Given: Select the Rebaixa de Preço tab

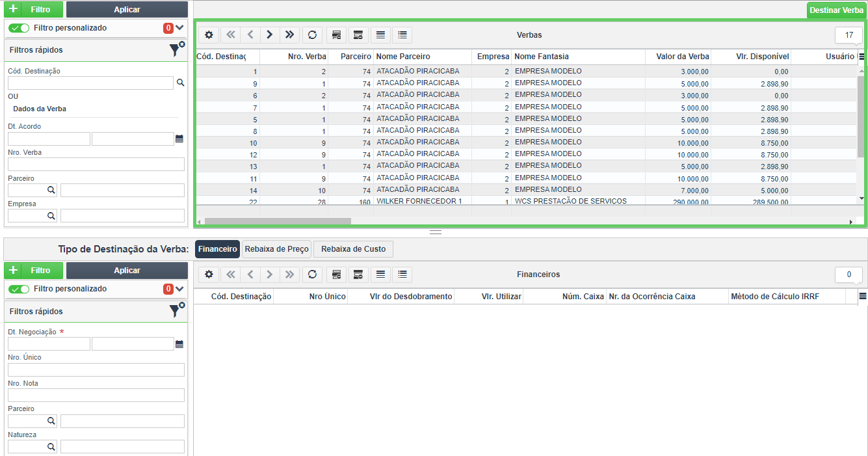Looking at the screenshot, I should click(276, 249).
